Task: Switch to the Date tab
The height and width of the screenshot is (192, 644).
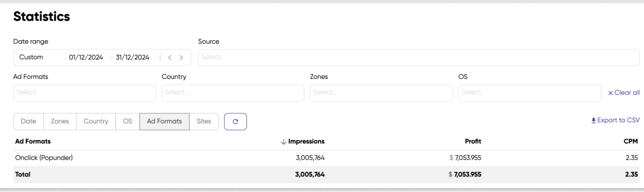Action: [28, 121]
